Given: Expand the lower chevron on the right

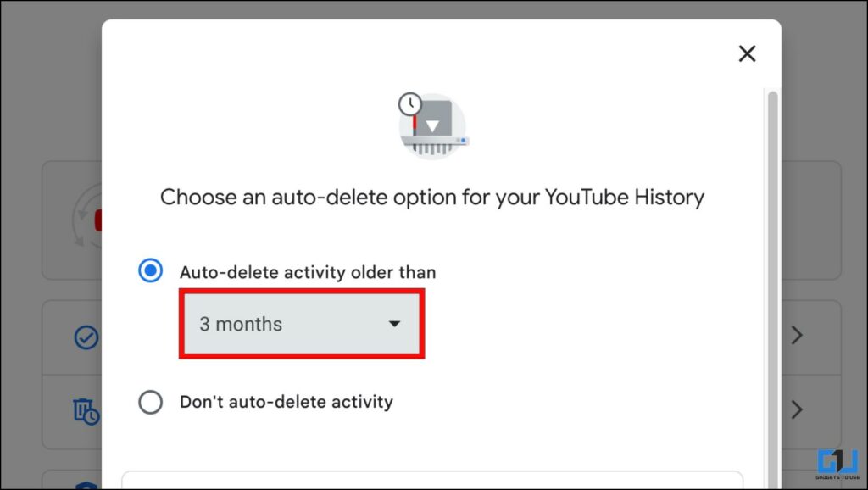Looking at the screenshot, I should click(797, 409).
